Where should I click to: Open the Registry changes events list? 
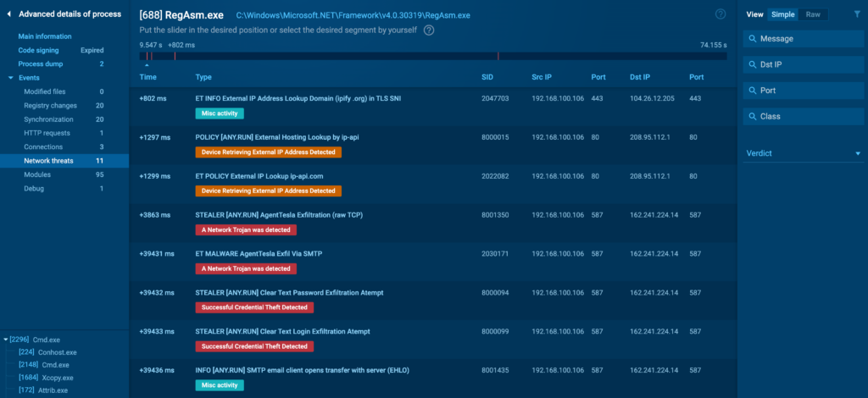pyautogui.click(x=50, y=105)
